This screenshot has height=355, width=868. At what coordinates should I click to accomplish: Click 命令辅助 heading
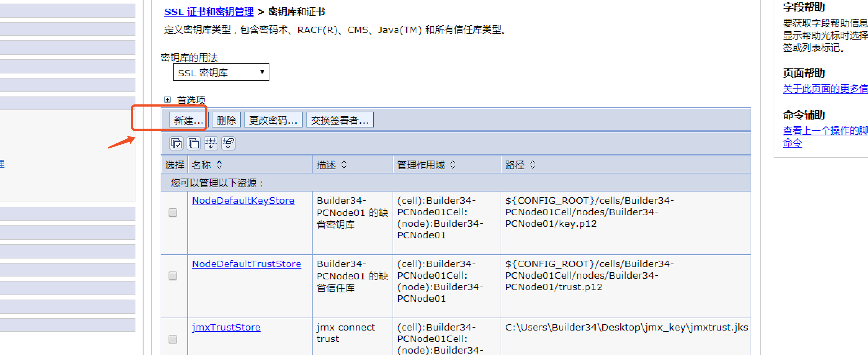click(x=804, y=115)
